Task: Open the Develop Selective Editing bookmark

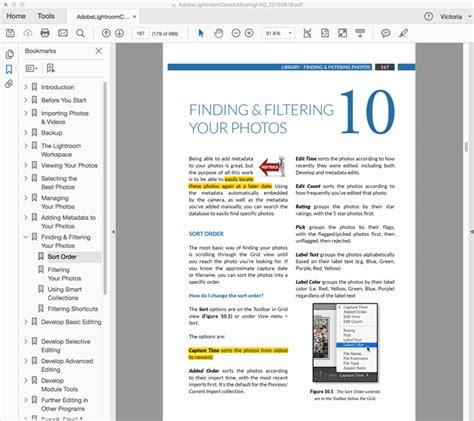Action: coord(66,346)
